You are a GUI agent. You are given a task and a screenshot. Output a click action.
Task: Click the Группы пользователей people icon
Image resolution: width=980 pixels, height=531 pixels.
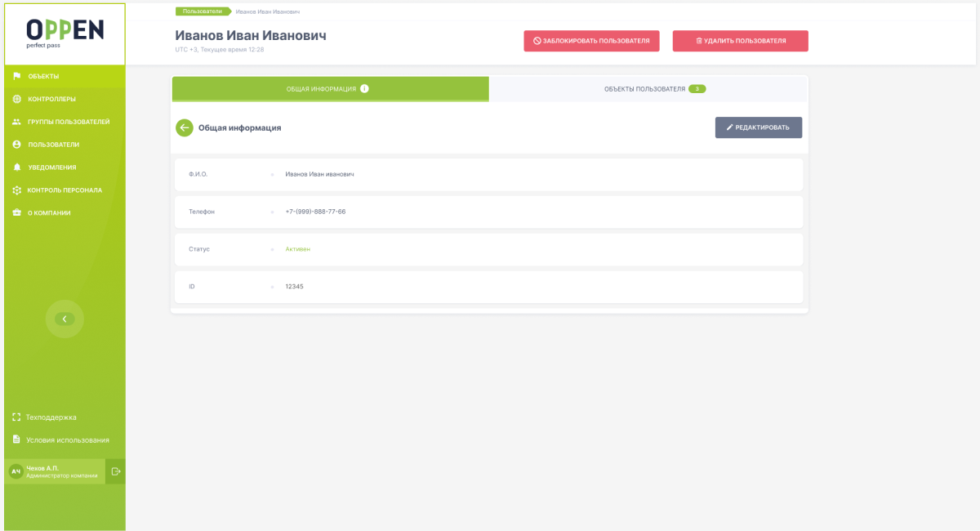(16, 122)
